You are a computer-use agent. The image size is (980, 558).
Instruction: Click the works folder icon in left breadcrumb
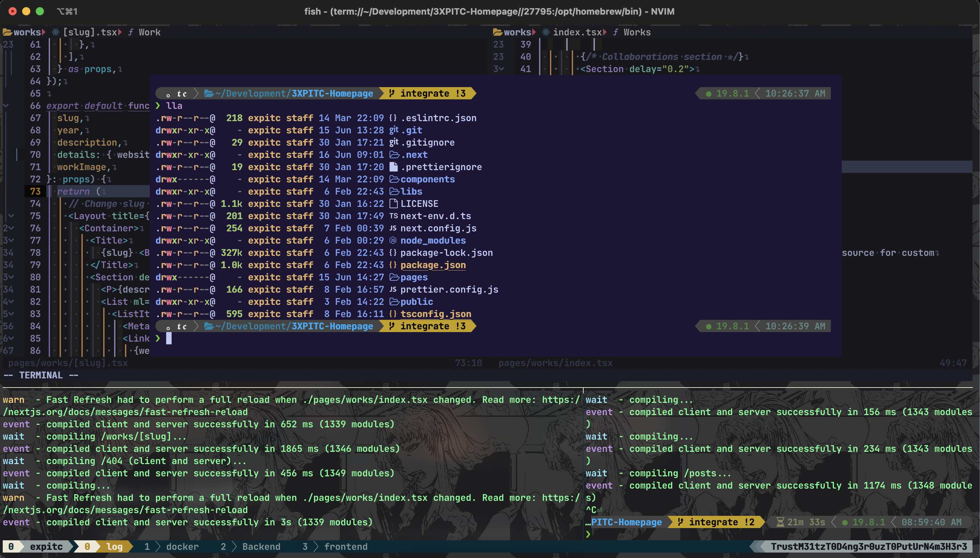point(7,32)
